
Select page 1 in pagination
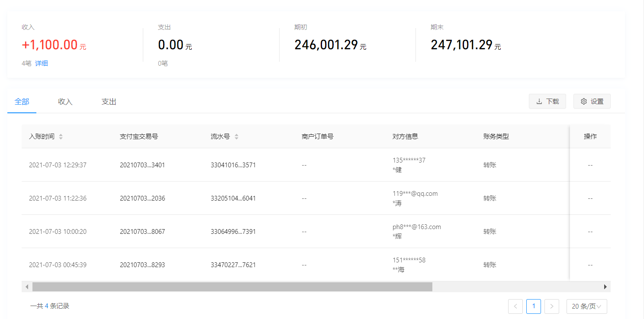pos(533,306)
